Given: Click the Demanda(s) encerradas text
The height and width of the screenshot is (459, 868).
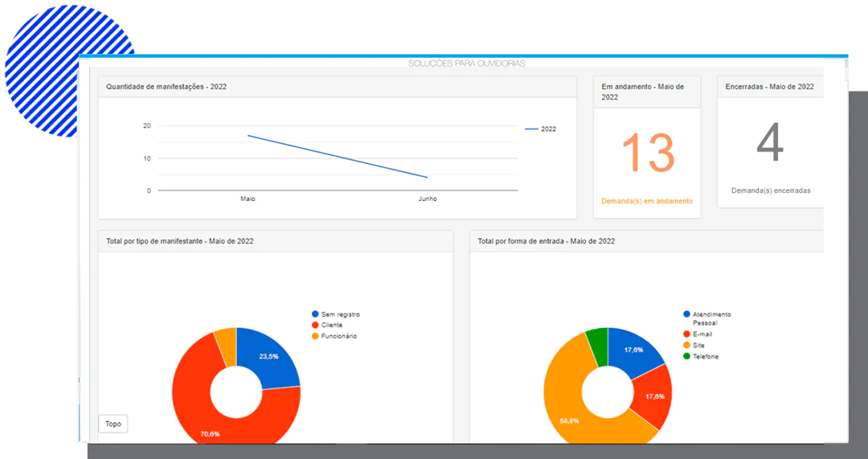Looking at the screenshot, I should pos(771,191).
